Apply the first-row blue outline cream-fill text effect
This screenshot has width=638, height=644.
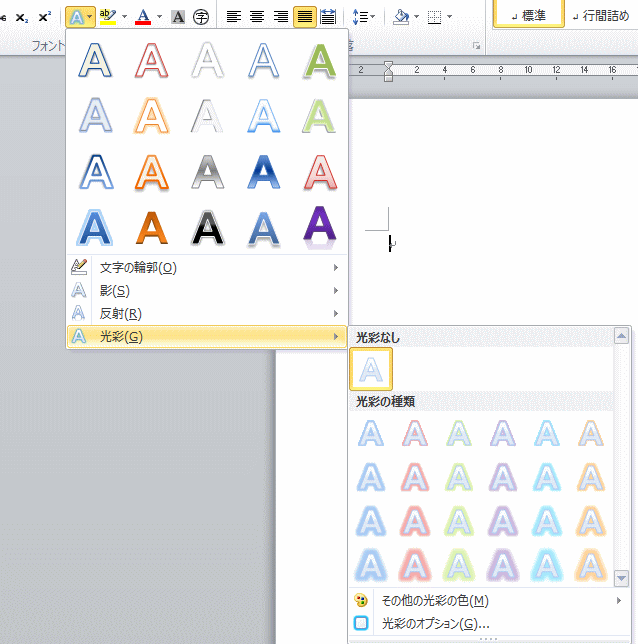tap(95, 60)
